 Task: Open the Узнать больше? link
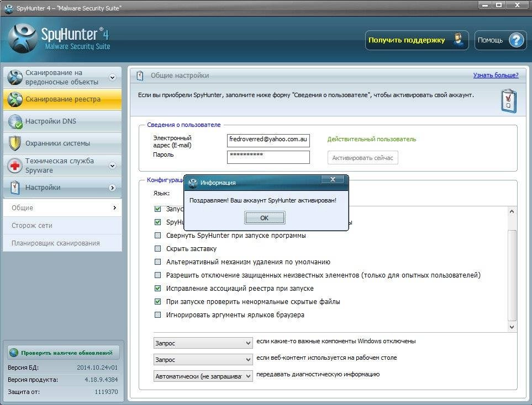coord(496,75)
